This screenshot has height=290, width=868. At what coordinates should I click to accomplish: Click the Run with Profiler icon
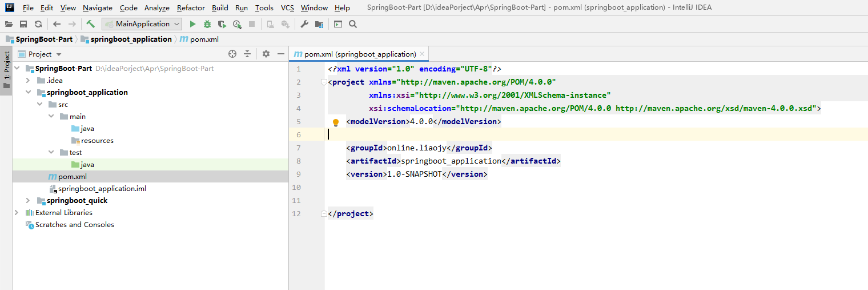[237, 24]
